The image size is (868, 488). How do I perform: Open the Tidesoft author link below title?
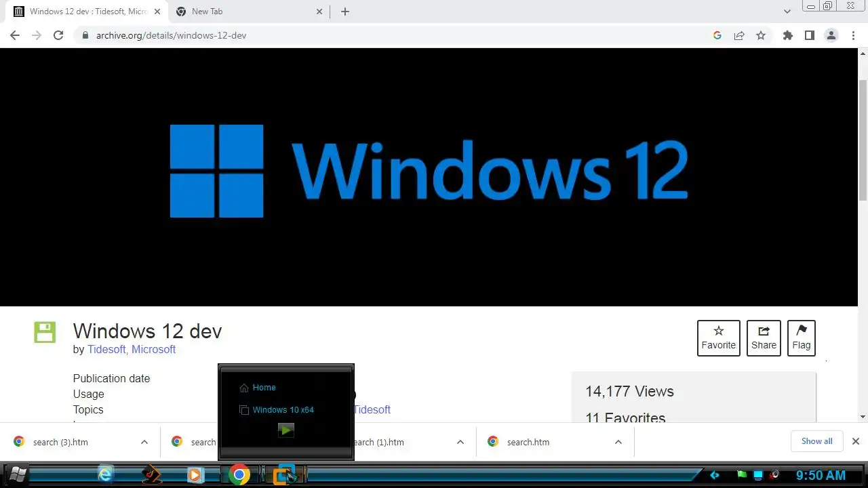(x=106, y=349)
